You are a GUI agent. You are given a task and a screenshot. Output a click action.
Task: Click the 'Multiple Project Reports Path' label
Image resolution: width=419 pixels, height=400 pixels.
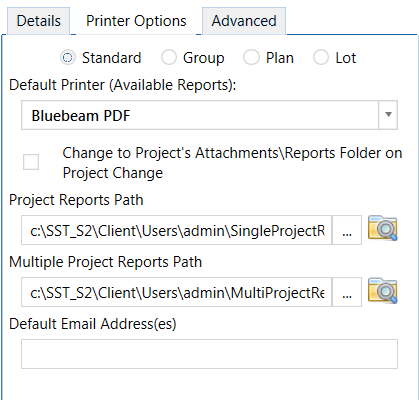pos(105,262)
